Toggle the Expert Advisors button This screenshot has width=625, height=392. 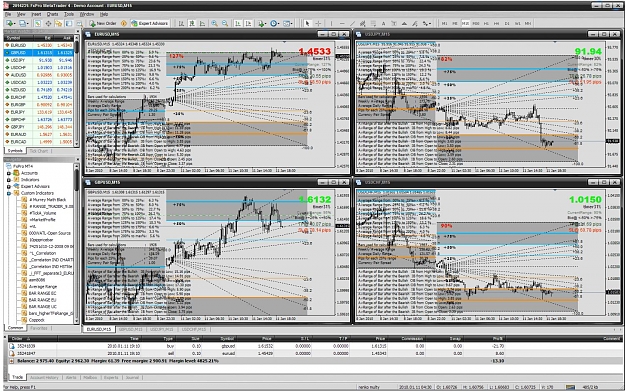[150, 24]
